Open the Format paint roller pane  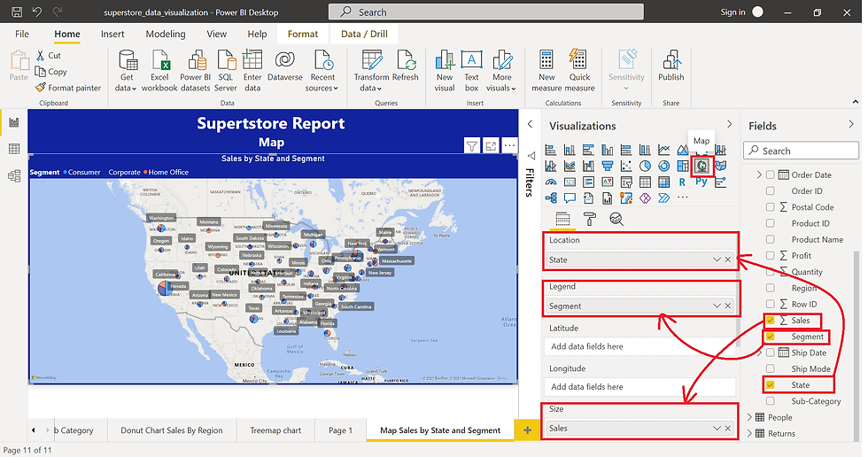(x=590, y=219)
